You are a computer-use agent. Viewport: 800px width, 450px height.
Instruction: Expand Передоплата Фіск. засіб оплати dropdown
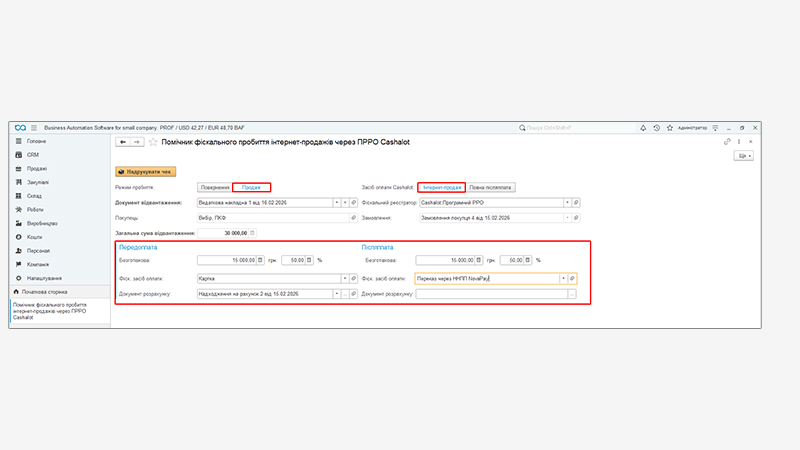tap(346, 279)
